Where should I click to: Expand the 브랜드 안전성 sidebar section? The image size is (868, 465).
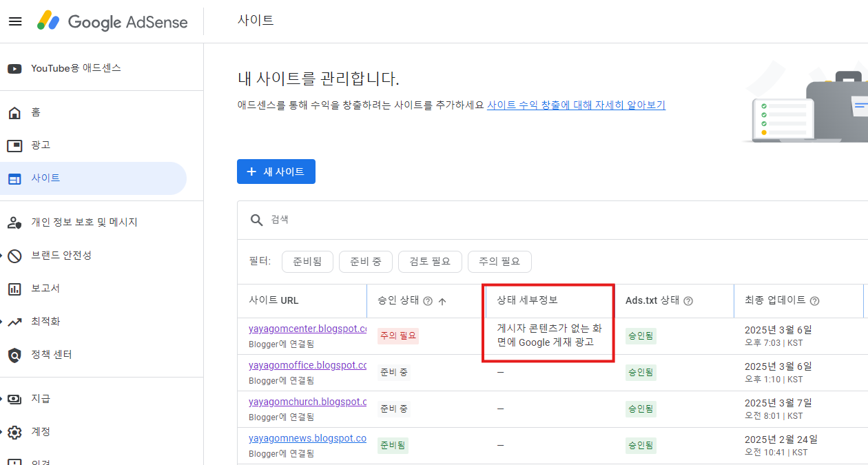pos(3,256)
